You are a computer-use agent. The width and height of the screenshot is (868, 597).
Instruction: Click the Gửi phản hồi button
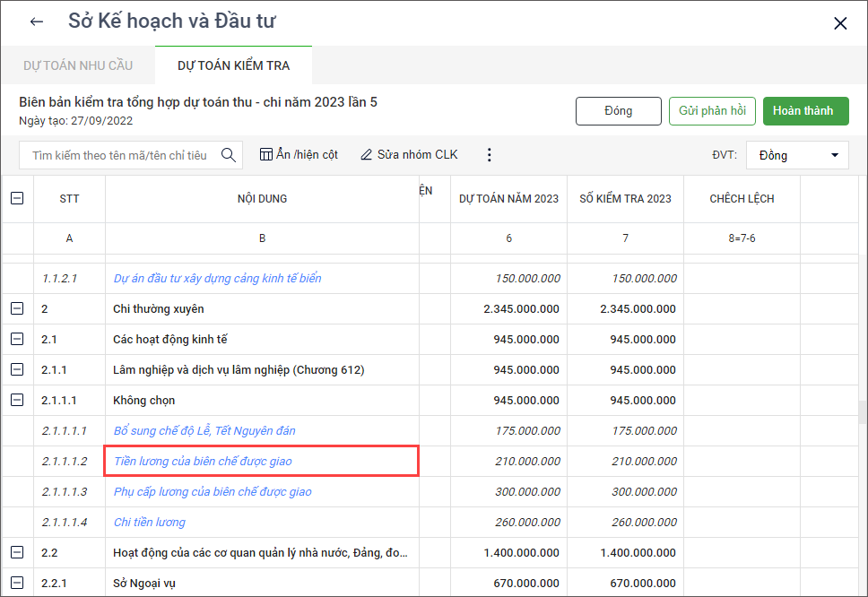[x=712, y=111]
